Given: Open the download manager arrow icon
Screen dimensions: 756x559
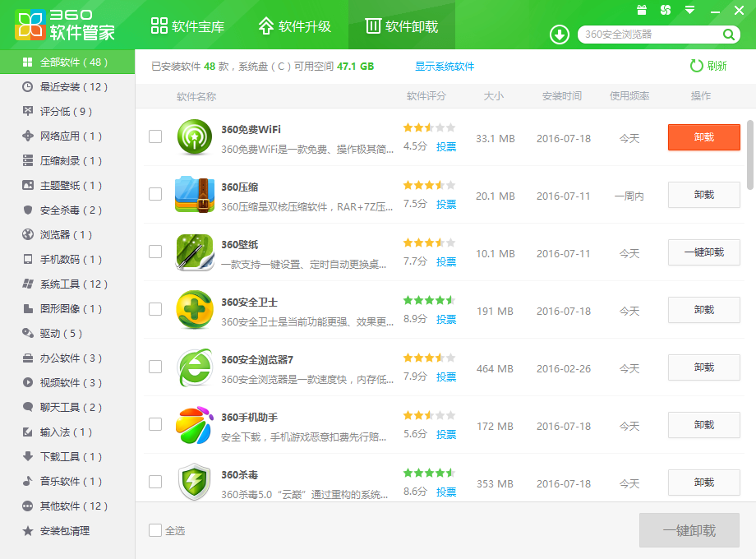Looking at the screenshot, I should point(560,35).
